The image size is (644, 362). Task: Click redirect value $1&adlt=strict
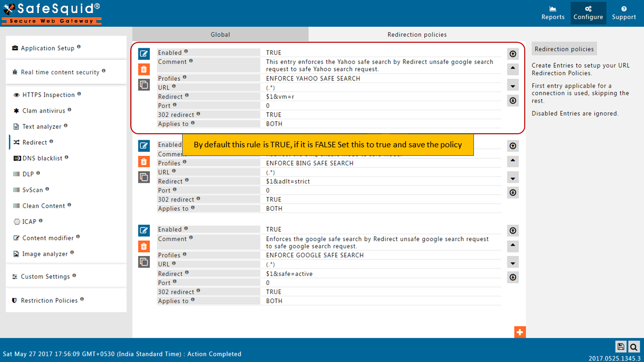(x=288, y=181)
